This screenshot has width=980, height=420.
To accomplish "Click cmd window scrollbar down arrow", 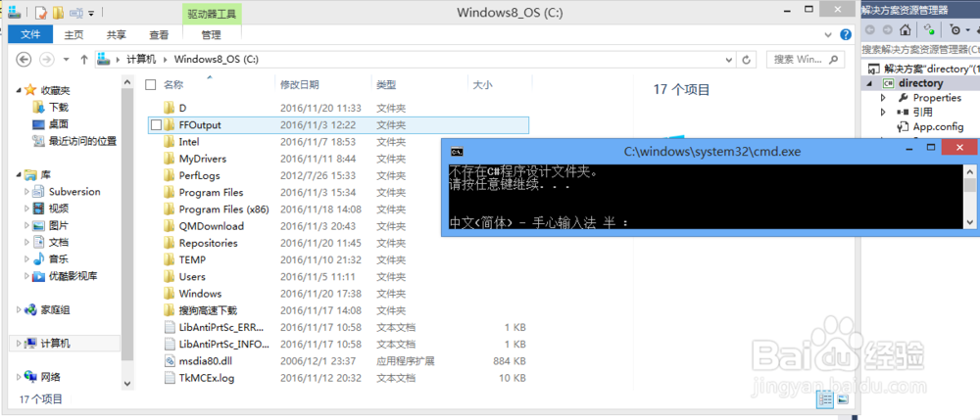I will click(969, 222).
